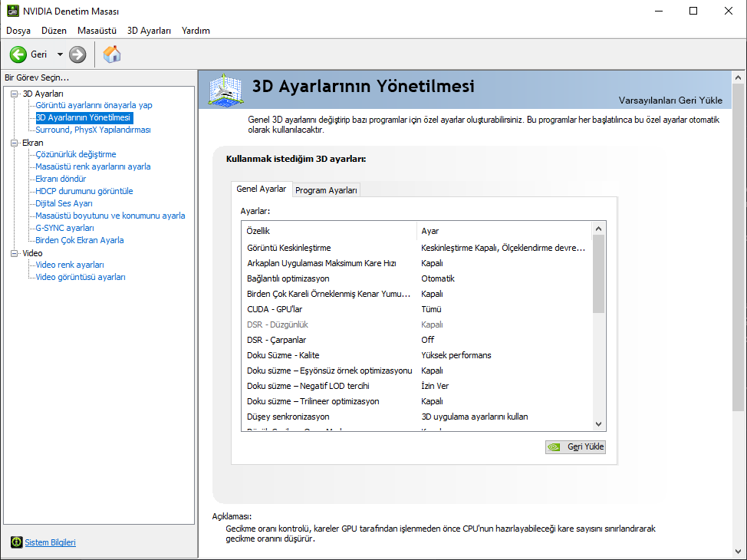The height and width of the screenshot is (560, 747).
Task: Click the 3D settings header graphic icon
Action: (225, 90)
